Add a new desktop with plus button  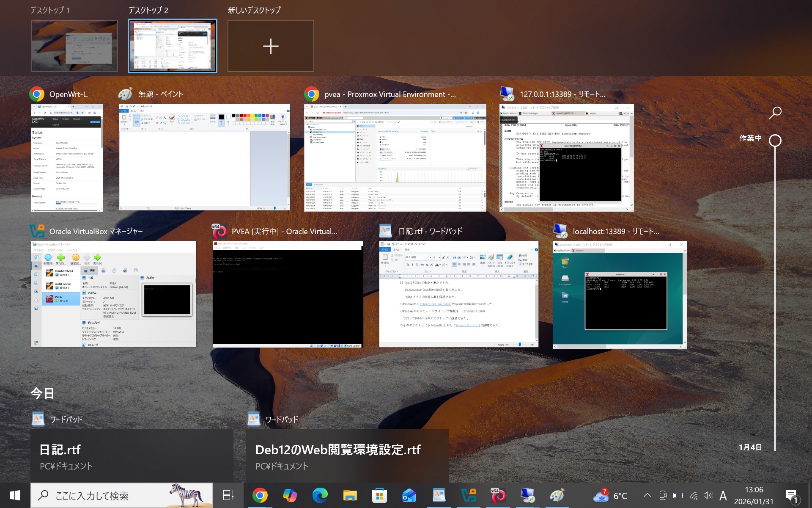[271, 46]
